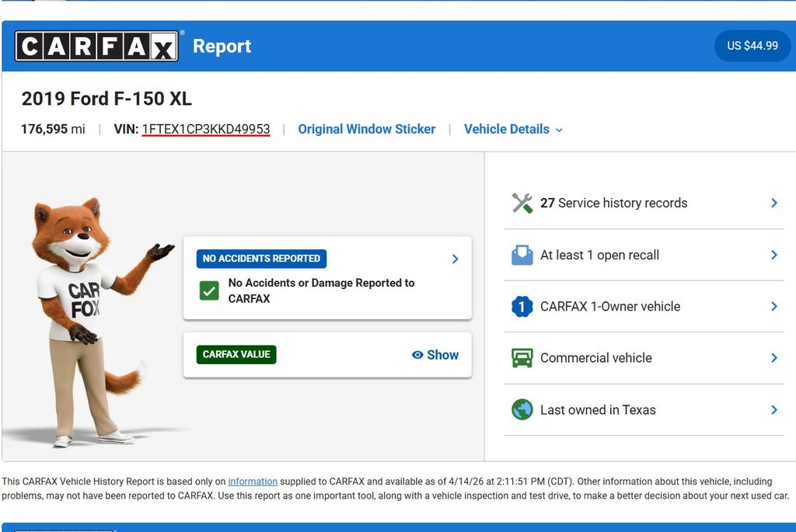Click the eye icon beside Show
The width and height of the screenshot is (796, 532).
click(x=417, y=355)
